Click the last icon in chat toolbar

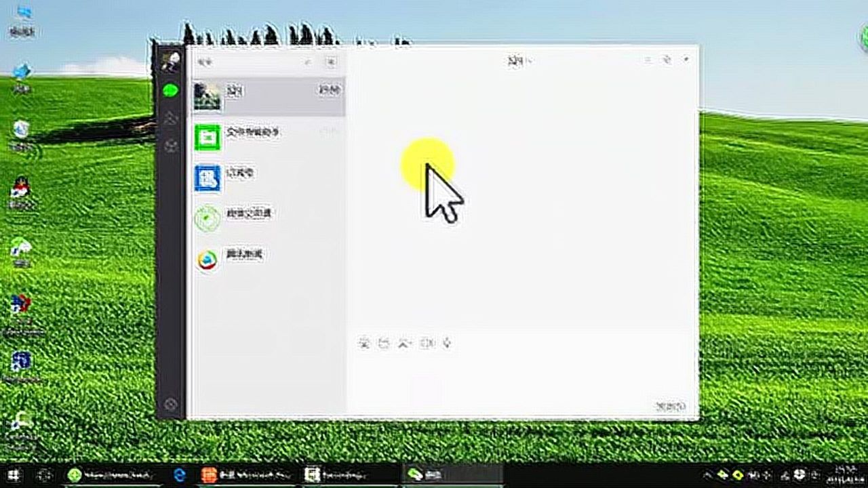pos(447,343)
